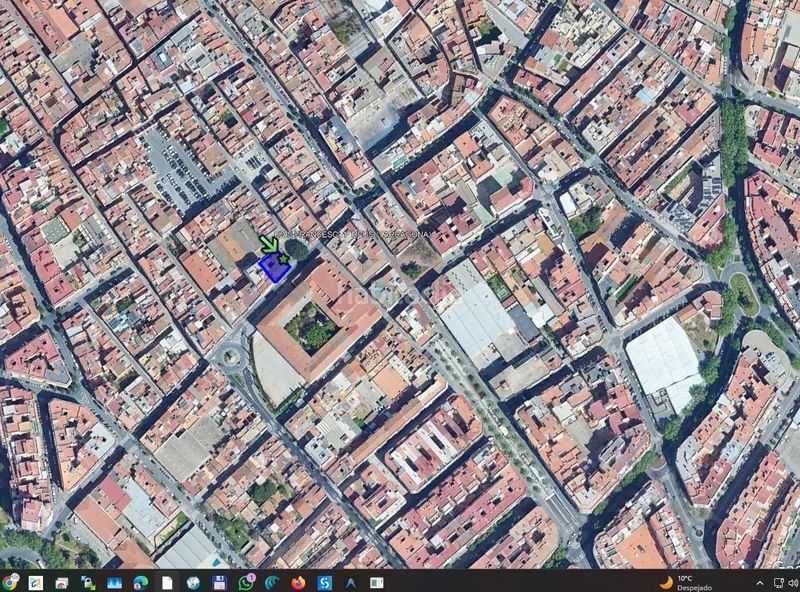
Task: Click the blank document taskbar icon
Action: pyautogui.click(x=167, y=582)
